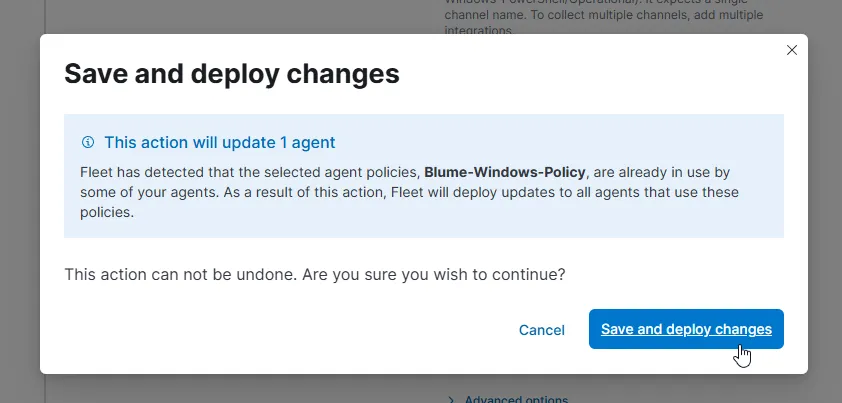
Task: Click the callout title "This action will update 1 agent"
Action: (x=219, y=142)
